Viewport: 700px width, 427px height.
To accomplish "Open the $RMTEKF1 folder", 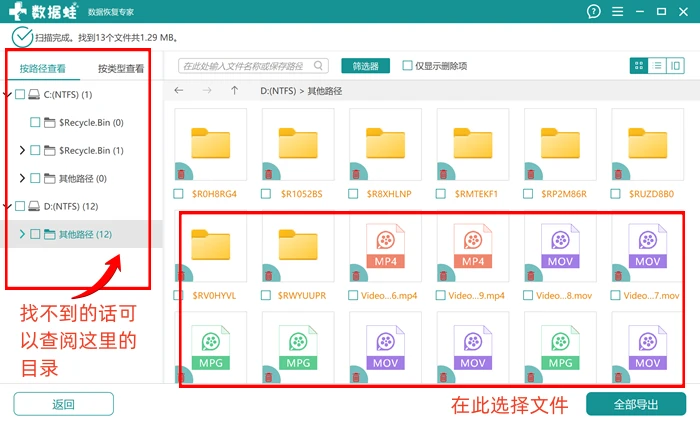I will coord(473,144).
